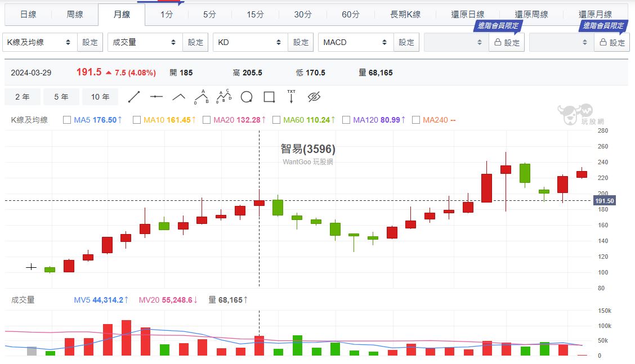Hide drawings with the crossed-eye icon
Viewport: 635px width, 364px height.
point(314,97)
